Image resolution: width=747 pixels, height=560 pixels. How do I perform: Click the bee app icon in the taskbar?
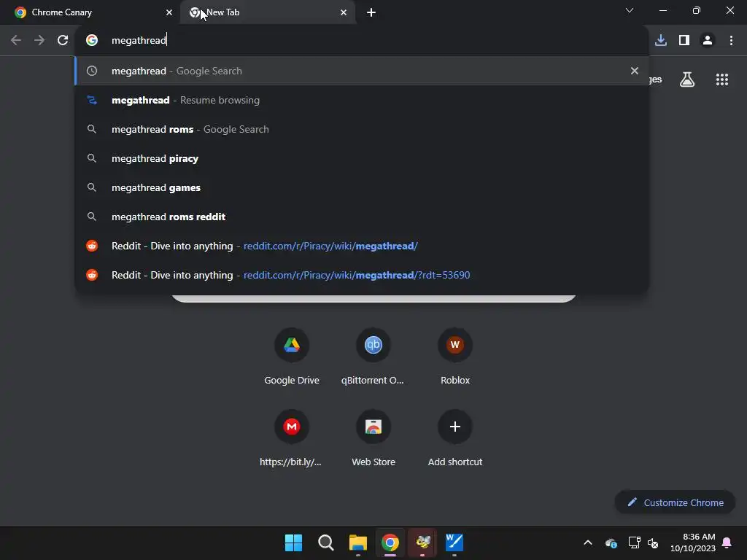[422, 542]
